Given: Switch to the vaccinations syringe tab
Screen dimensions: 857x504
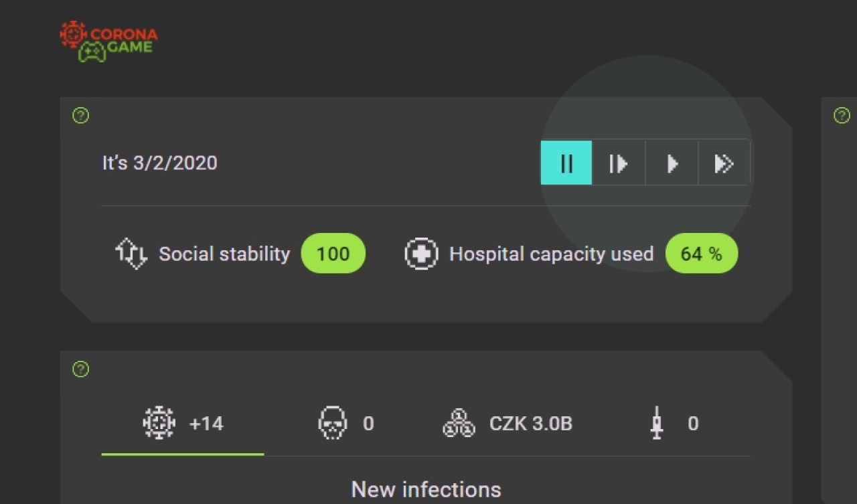Looking at the screenshot, I should 674,424.
